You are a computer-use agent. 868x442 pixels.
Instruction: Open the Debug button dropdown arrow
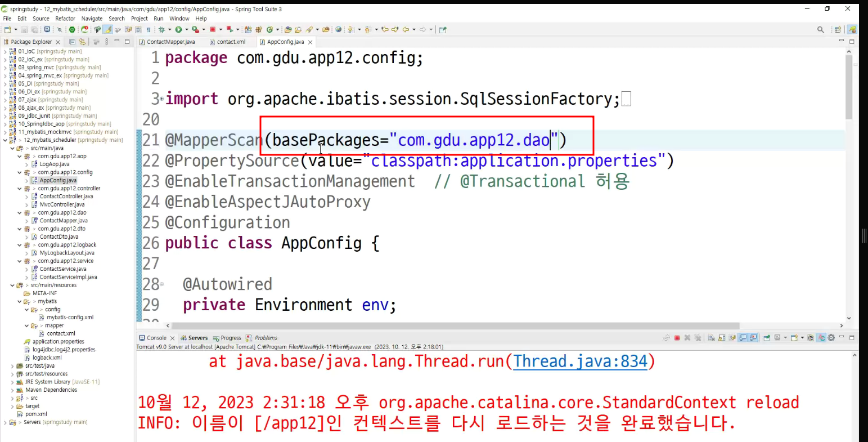(x=169, y=29)
